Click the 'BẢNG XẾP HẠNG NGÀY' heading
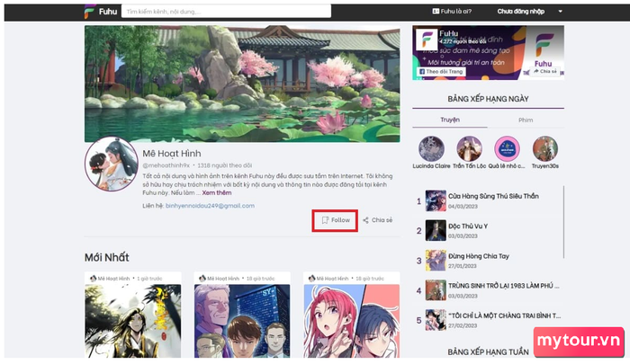Image resolution: width=630 pixels, height=364 pixels. [488, 99]
